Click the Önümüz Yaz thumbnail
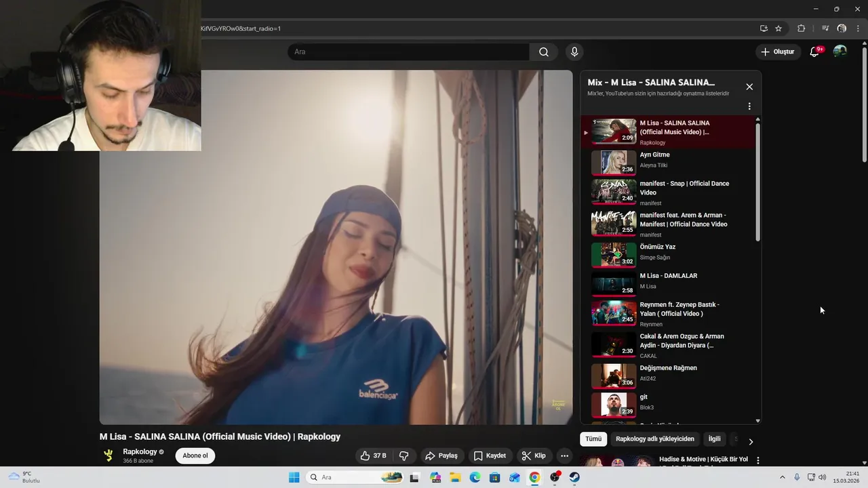 tap(614, 255)
